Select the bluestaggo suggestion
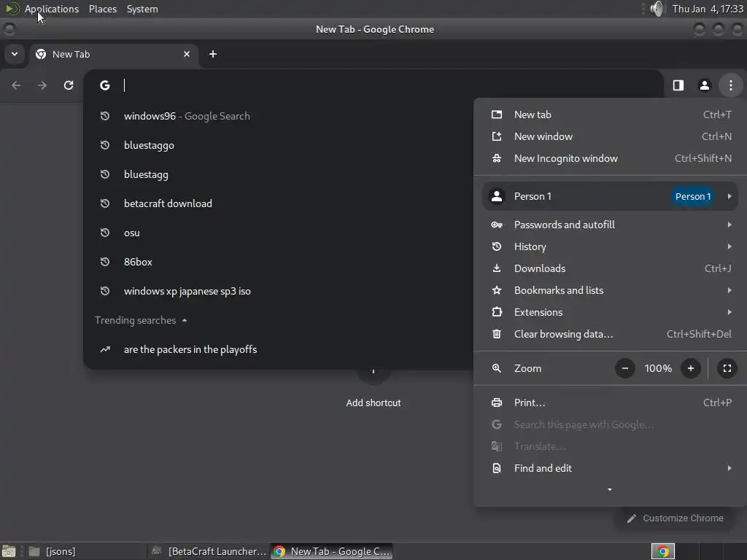 [x=279, y=145]
